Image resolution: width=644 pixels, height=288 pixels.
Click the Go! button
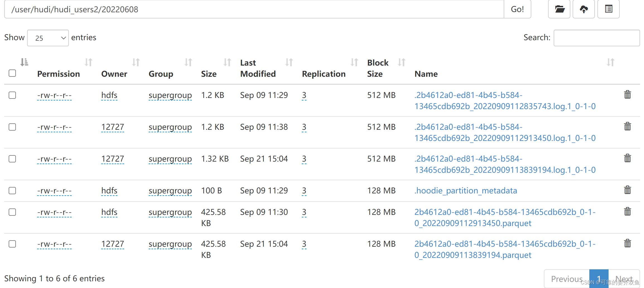[x=517, y=9]
